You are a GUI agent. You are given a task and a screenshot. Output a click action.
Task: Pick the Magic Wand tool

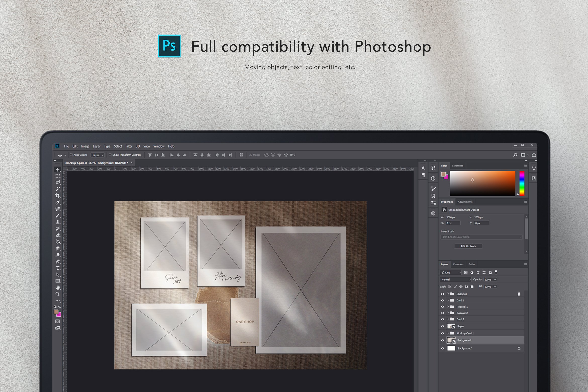pyautogui.click(x=58, y=189)
